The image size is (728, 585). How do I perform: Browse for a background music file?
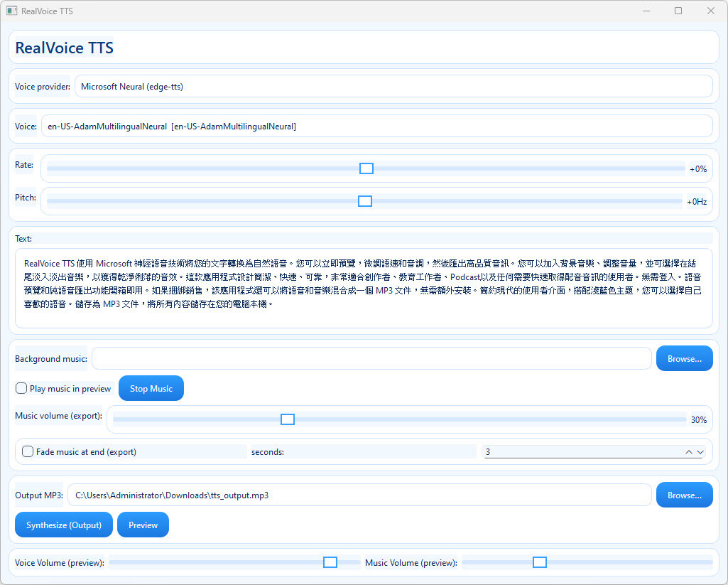(684, 359)
